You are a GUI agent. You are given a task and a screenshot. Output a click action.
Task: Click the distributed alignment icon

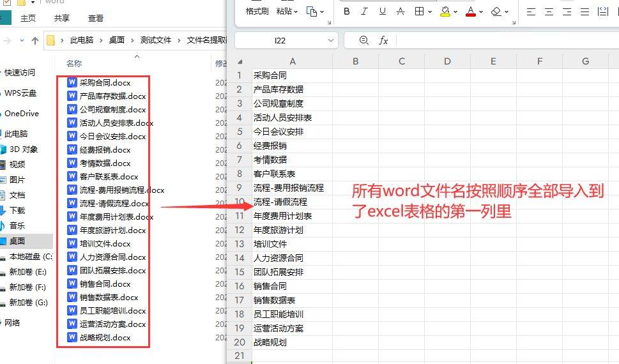[603, 11]
